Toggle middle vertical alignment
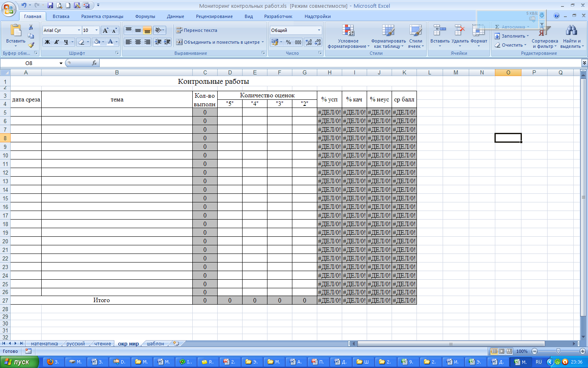Image resolution: width=588 pixels, height=368 pixels. coord(138,30)
